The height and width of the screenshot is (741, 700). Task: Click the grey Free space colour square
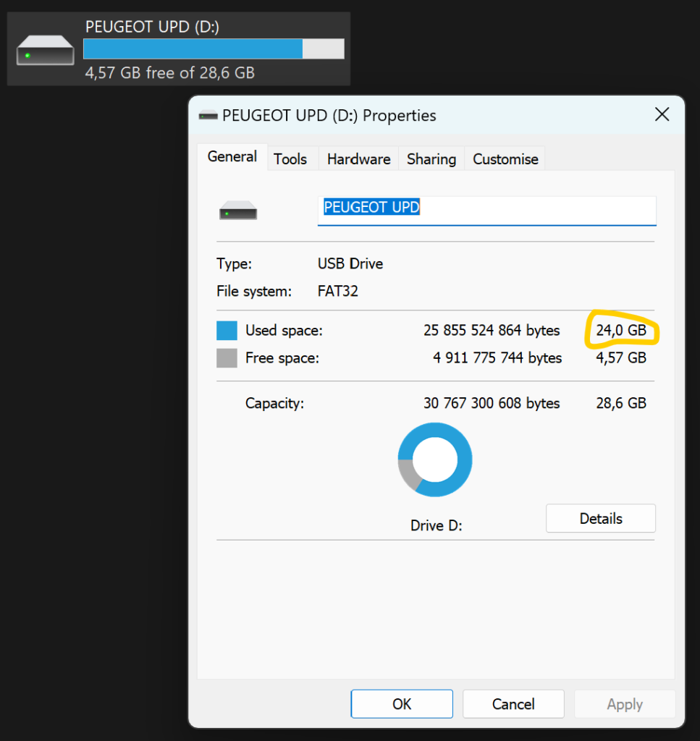(227, 358)
